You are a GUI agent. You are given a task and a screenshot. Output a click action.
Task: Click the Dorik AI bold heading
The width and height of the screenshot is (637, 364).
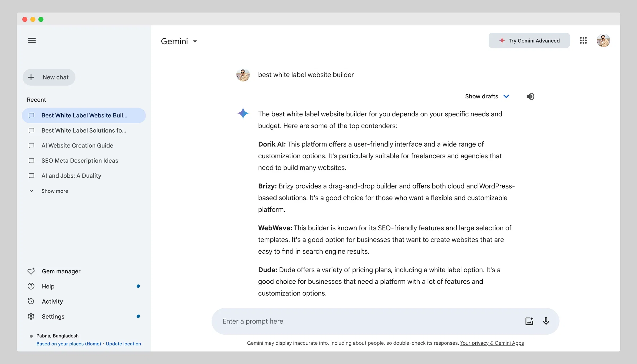point(272,144)
